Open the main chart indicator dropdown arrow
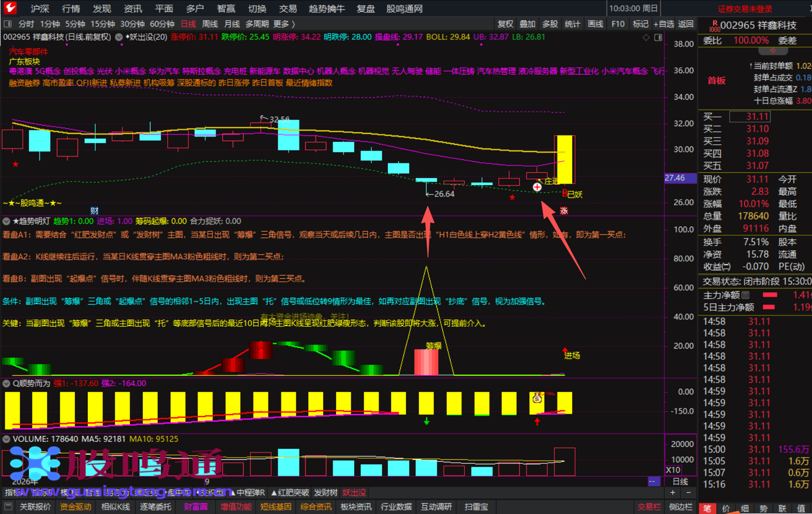This screenshot has height=514, width=812. [119, 37]
